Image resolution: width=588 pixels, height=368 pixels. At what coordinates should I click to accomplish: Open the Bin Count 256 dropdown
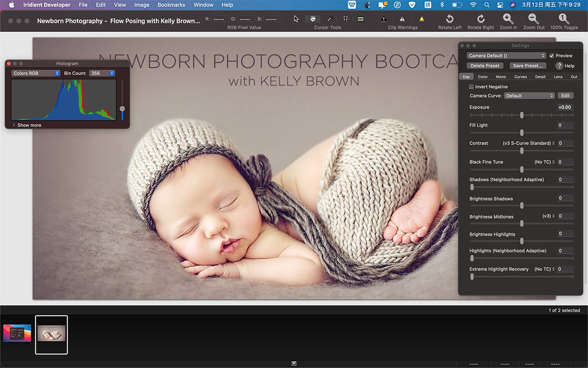coord(102,73)
